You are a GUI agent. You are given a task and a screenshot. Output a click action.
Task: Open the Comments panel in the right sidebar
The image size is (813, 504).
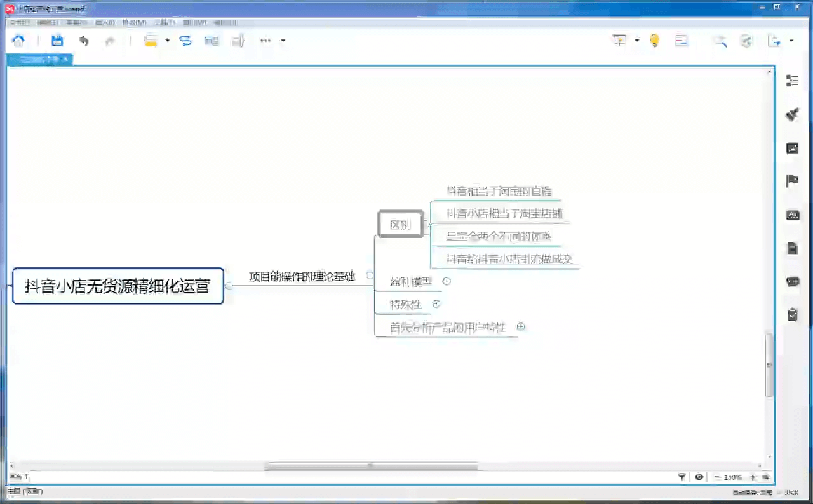coord(792,282)
